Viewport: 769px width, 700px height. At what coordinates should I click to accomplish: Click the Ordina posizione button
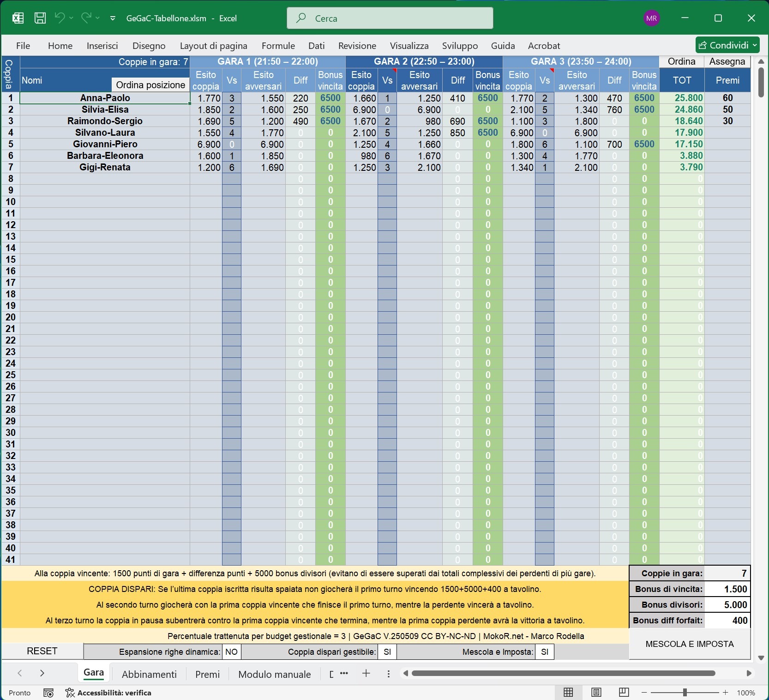(x=150, y=84)
